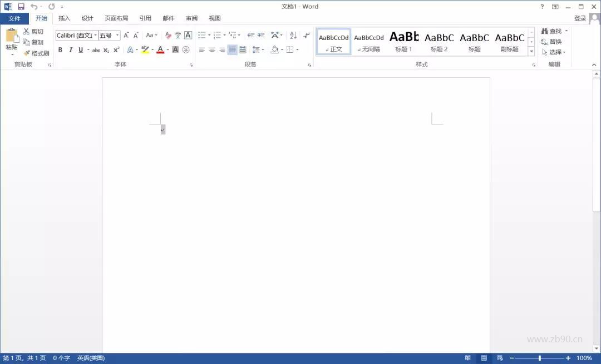
Task: Toggle center paragraph alignment
Action: [x=211, y=49]
